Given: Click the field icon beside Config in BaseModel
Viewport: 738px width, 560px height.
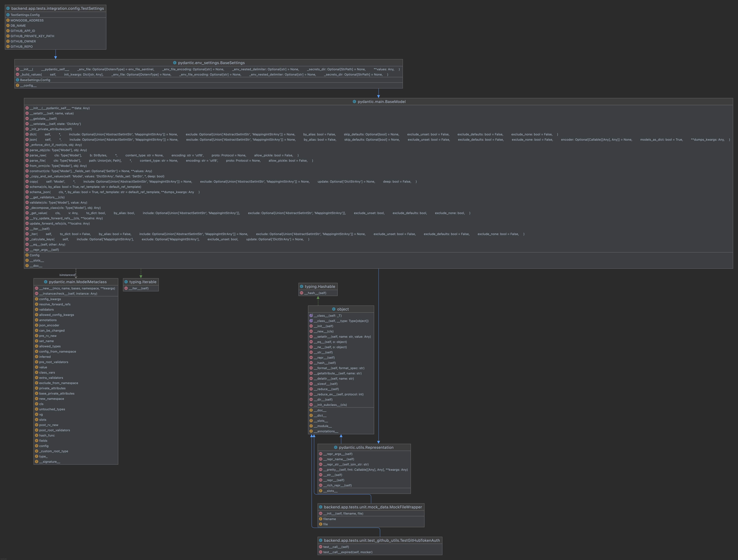Looking at the screenshot, I should coord(27,255).
